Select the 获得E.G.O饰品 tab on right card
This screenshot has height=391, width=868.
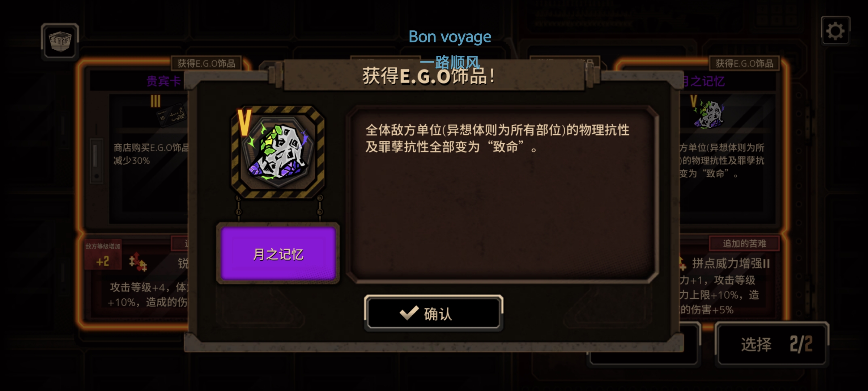(744, 63)
